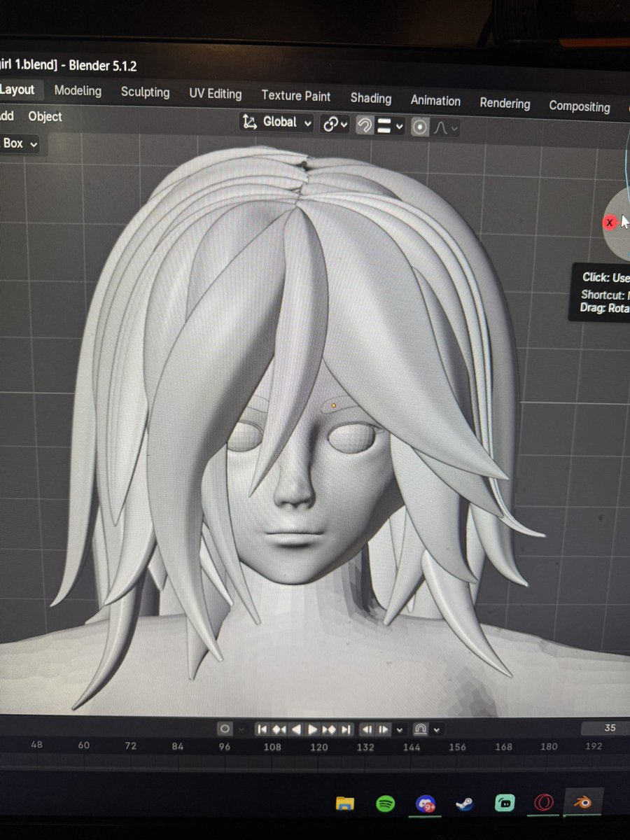Open the auto keyframing options dropdown arrow

pyautogui.click(x=241, y=729)
